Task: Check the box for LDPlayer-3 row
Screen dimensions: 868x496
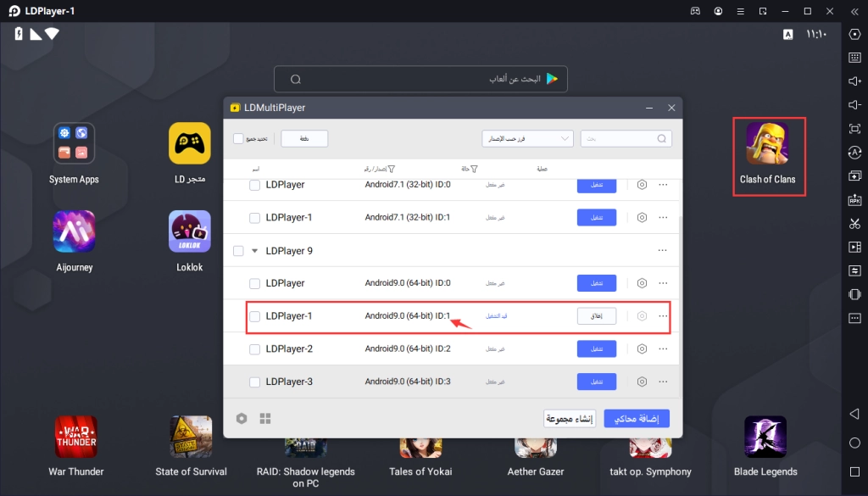Action: pos(254,382)
